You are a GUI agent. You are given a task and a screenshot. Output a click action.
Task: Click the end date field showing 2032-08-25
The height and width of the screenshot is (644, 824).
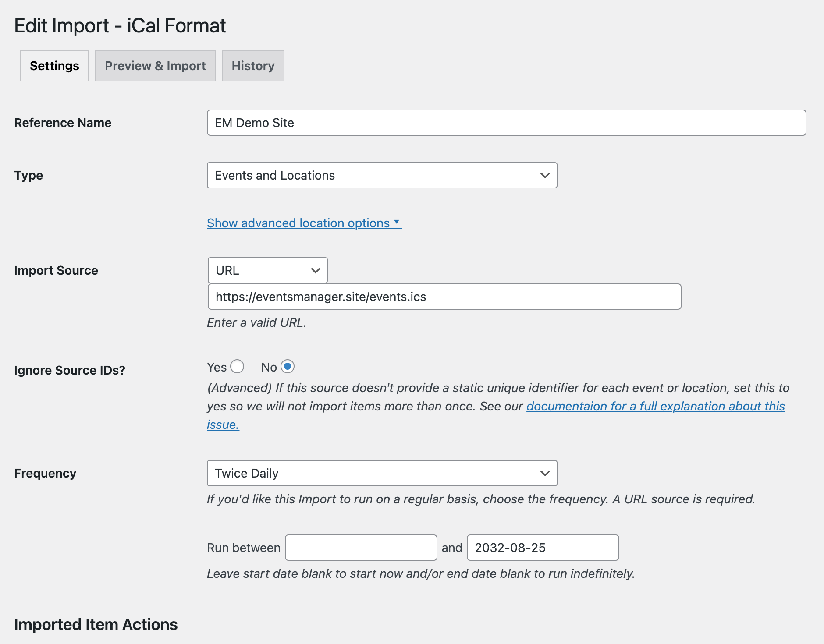point(543,548)
